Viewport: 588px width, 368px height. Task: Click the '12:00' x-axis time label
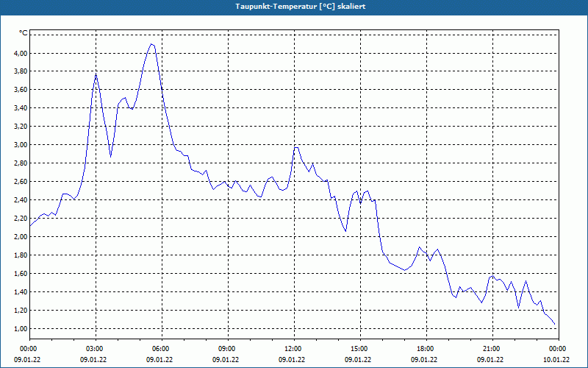click(x=292, y=349)
